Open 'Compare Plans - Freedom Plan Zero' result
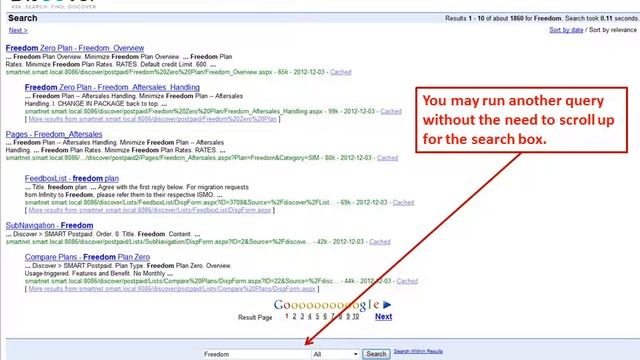Image resolution: width=640 pixels, height=360 pixels. coord(87,257)
